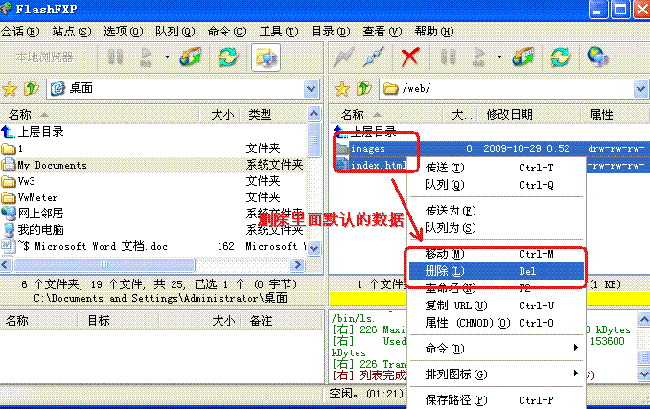Sort remote files by 修改日期 column
The image size is (650, 409).
[528, 114]
